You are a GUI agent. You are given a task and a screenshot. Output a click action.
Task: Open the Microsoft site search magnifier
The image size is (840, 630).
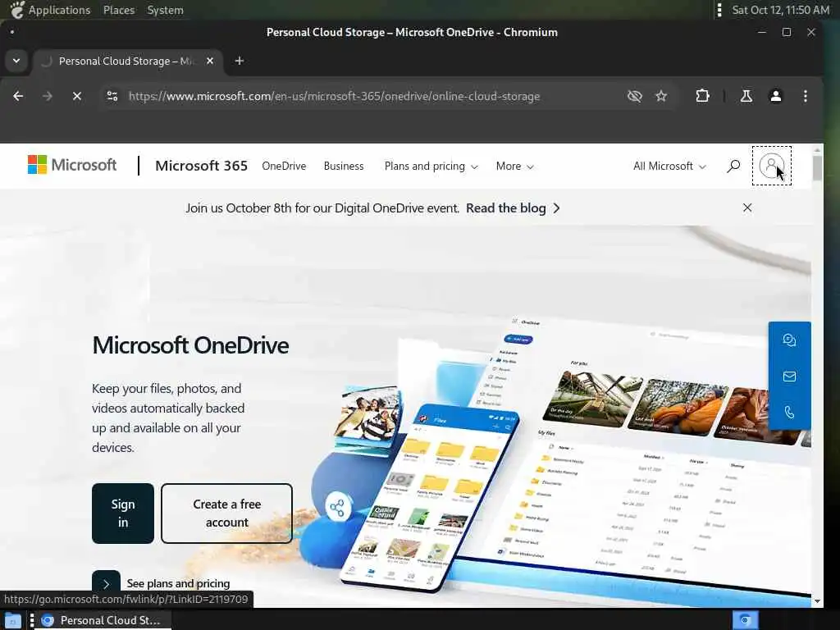pos(733,166)
